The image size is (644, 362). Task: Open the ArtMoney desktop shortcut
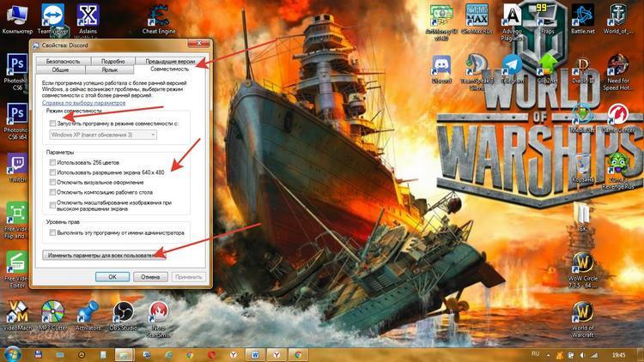coord(441,22)
